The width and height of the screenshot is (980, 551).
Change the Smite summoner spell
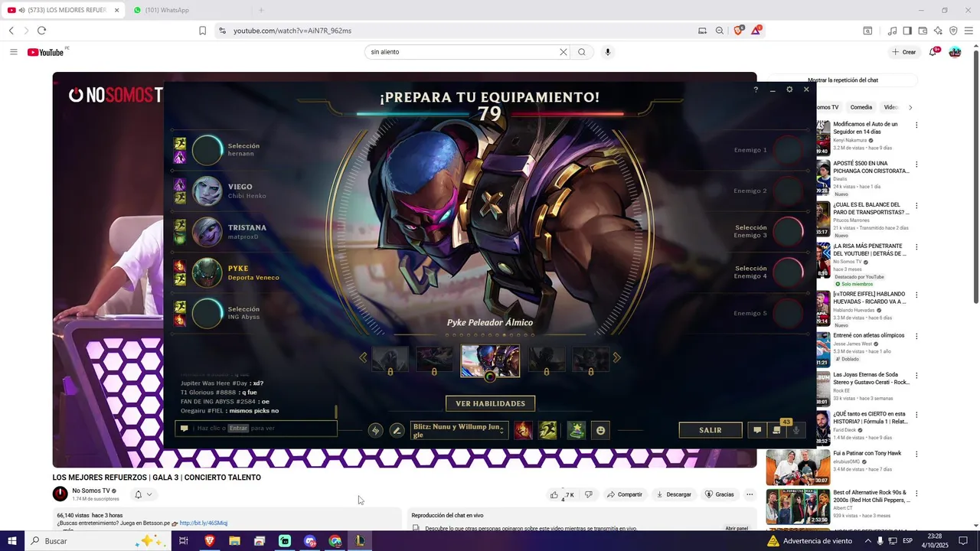tap(524, 430)
